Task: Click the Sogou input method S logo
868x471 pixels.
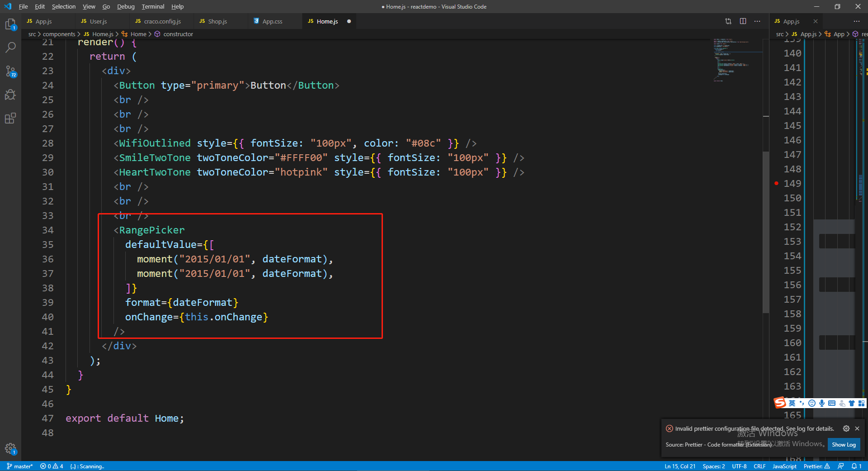Action: pyautogui.click(x=780, y=403)
